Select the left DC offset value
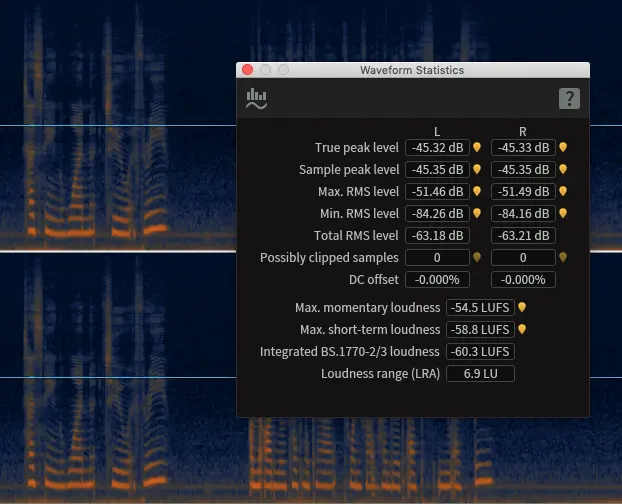Screen dimensions: 622x504 click(x=437, y=279)
